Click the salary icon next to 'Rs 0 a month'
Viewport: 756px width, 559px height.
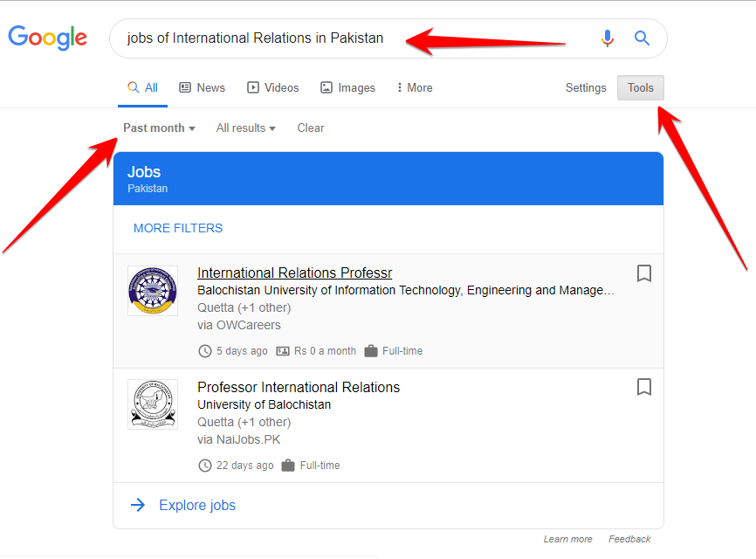283,351
